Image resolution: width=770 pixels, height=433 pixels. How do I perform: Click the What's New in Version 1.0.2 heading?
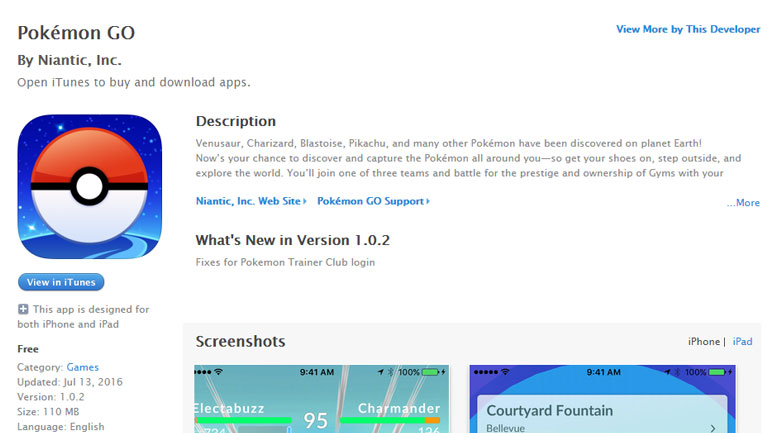(292, 240)
